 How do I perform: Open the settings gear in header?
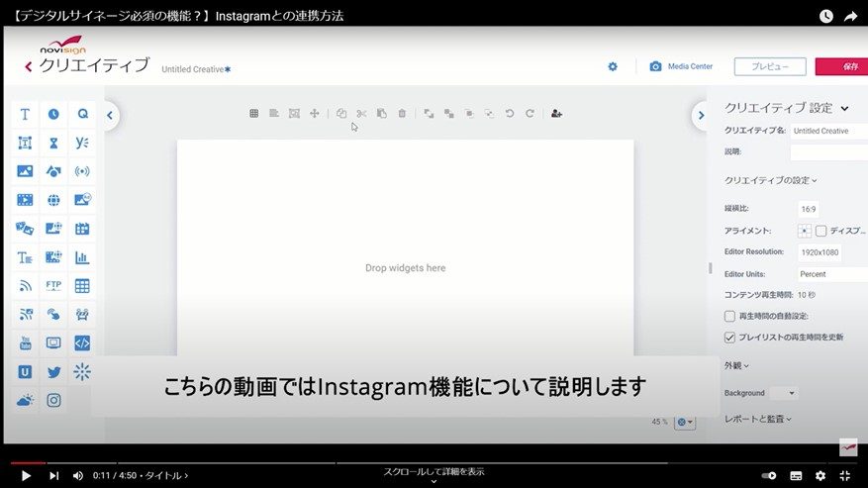(613, 66)
